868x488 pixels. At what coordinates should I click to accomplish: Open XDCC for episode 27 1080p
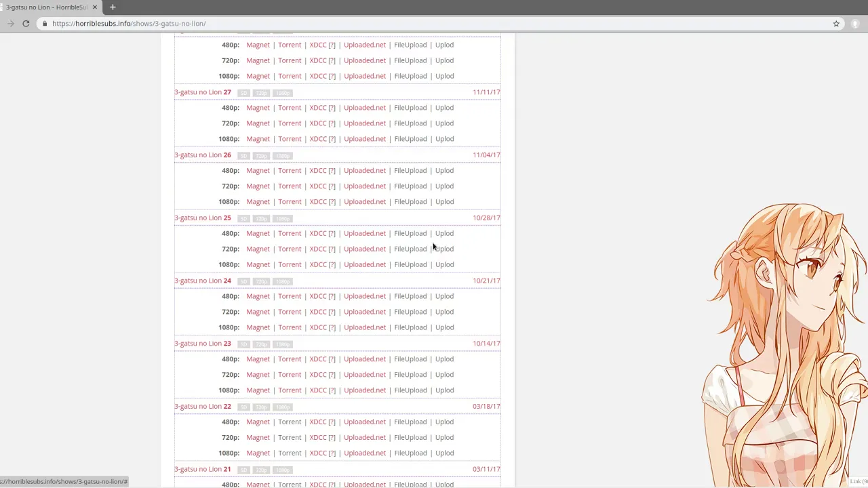click(x=322, y=139)
